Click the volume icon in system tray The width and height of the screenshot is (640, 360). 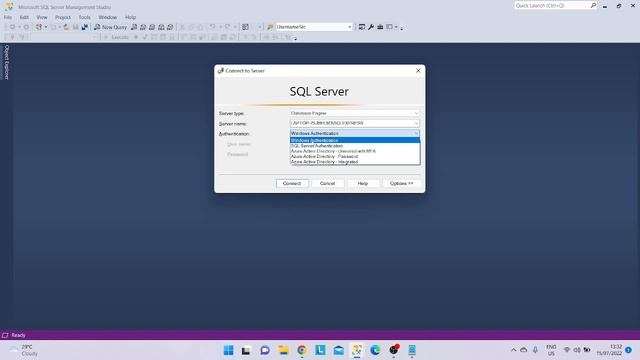pyautogui.click(x=577, y=350)
